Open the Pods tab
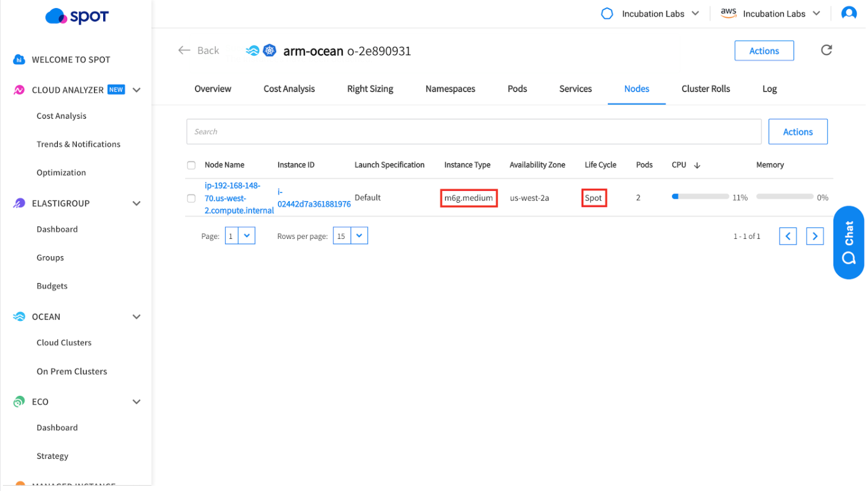The image size is (868, 491). click(517, 89)
